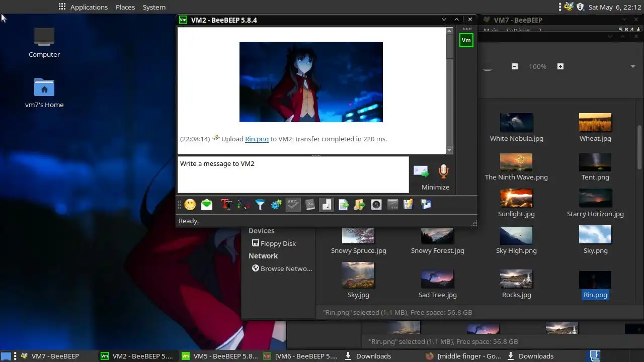Click the green envelope icon in chat toolbar
Viewport: 644px width, 362px height.
coord(207,205)
